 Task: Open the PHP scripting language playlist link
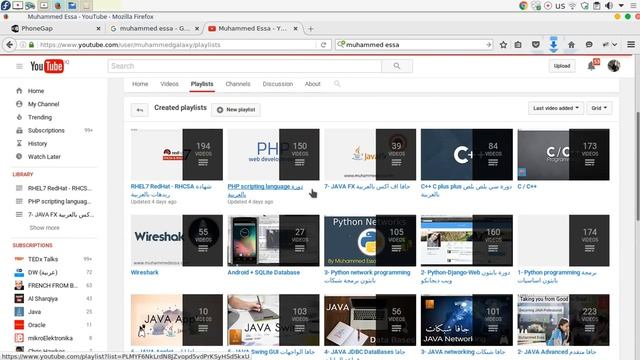coord(265,190)
